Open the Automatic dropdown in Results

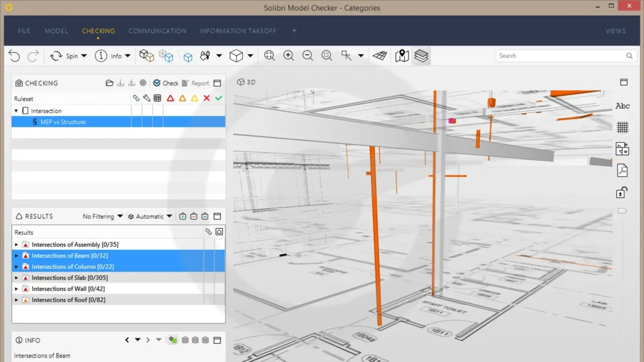point(150,216)
